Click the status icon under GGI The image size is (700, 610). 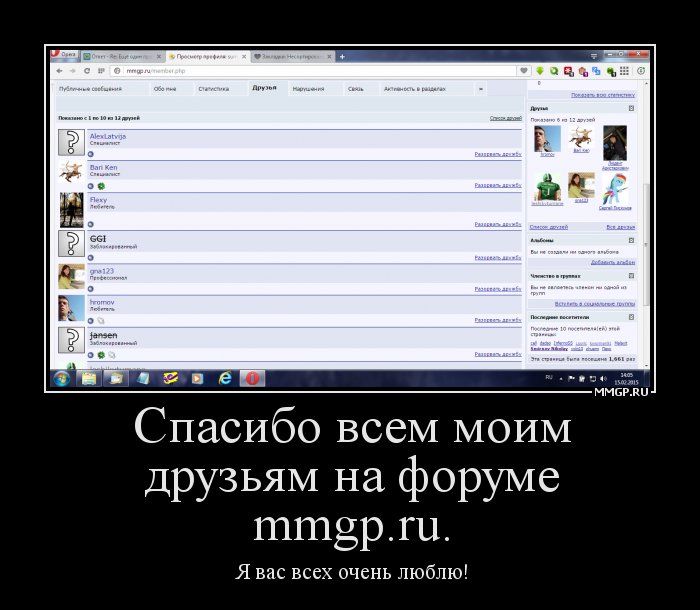tap(91, 258)
